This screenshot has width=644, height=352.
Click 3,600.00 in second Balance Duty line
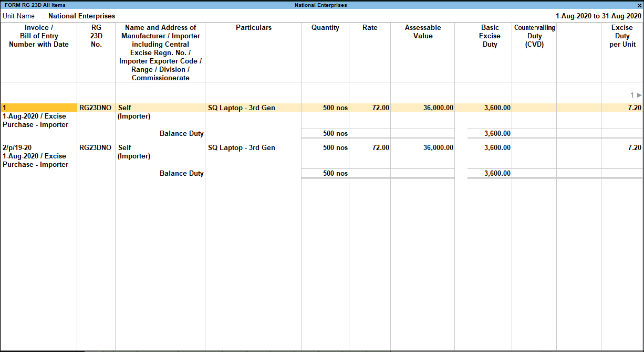(497, 173)
